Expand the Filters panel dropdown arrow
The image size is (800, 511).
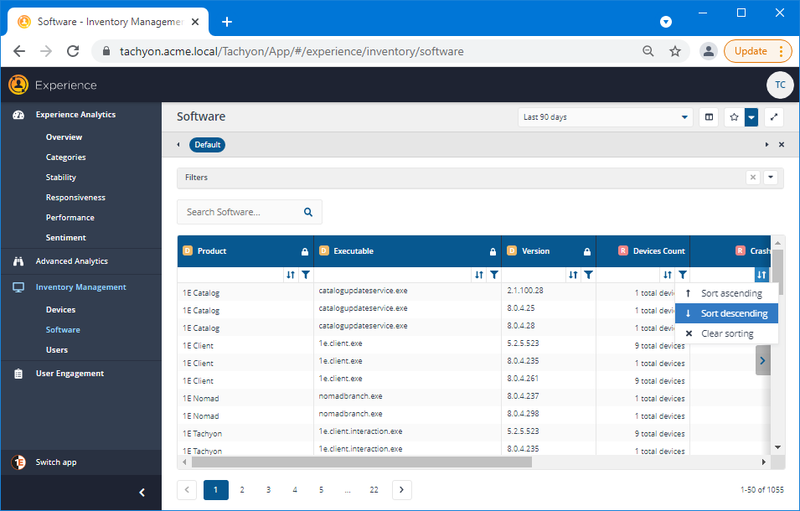point(770,177)
